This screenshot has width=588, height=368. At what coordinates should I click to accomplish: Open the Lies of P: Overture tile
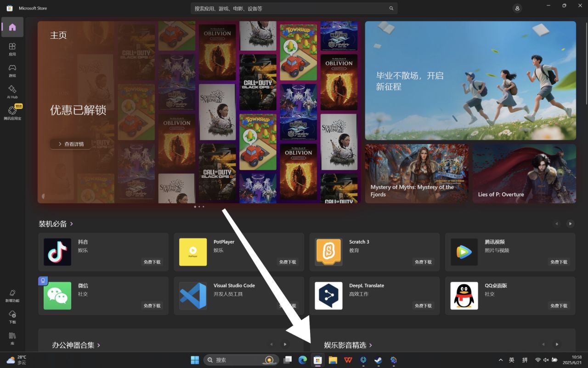(524, 173)
